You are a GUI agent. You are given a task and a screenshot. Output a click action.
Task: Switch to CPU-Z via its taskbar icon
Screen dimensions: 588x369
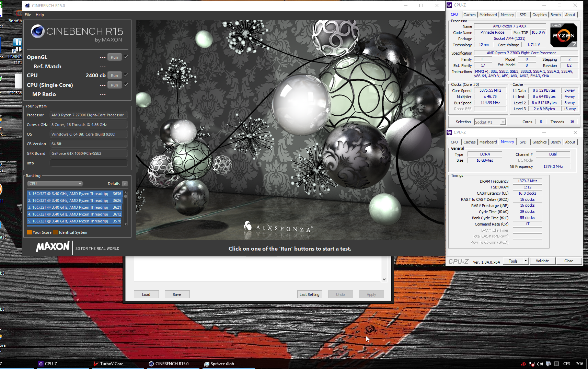pyautogui.click(x=41, y=364)
